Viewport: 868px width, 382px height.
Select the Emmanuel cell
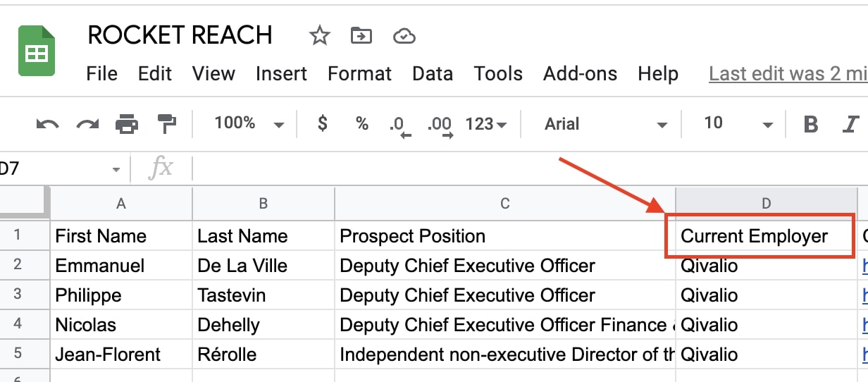click(121, 265)
